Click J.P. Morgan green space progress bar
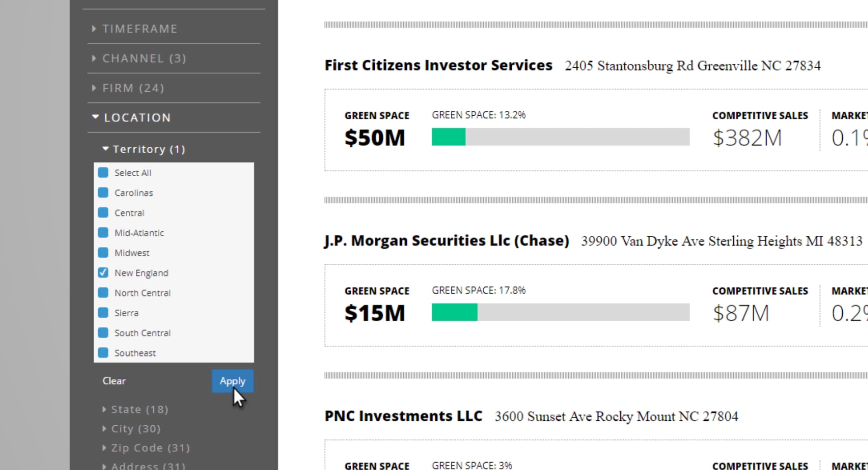The width and height of the screenshot is (868, 470). [560, 312]
